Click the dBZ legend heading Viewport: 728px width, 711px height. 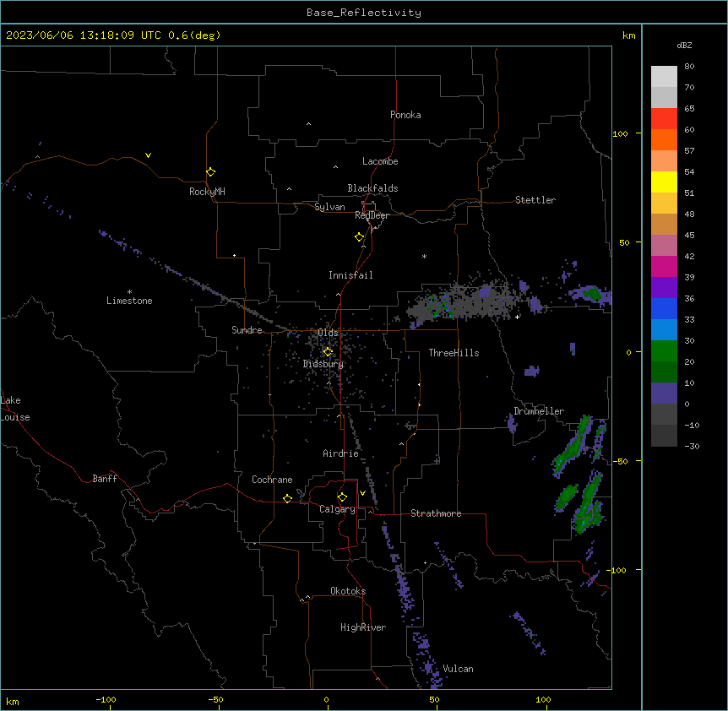[684, 45]
